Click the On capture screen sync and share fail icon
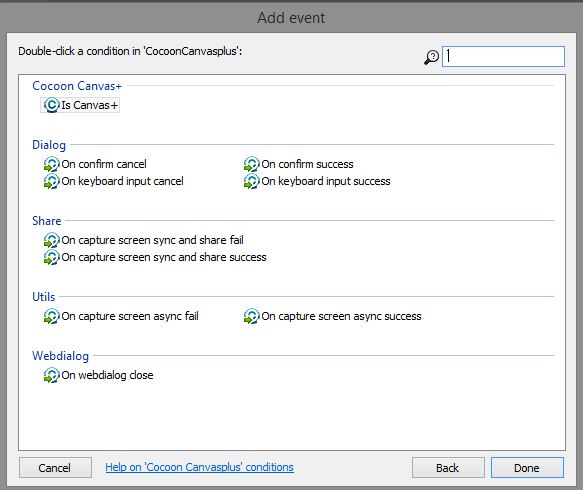The width and height of the screenshot is (583, 490). coord(51,240)
